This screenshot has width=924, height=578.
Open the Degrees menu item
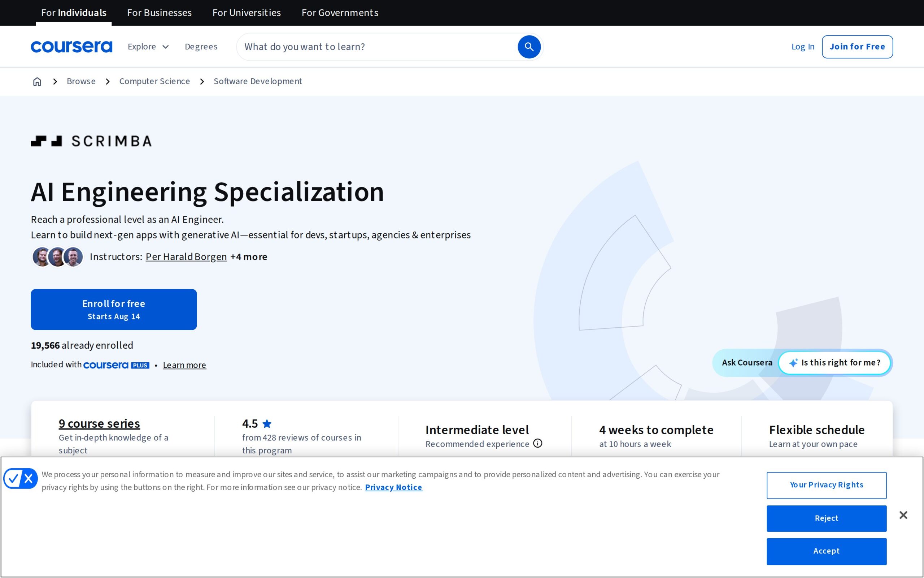tap(201, 47)
